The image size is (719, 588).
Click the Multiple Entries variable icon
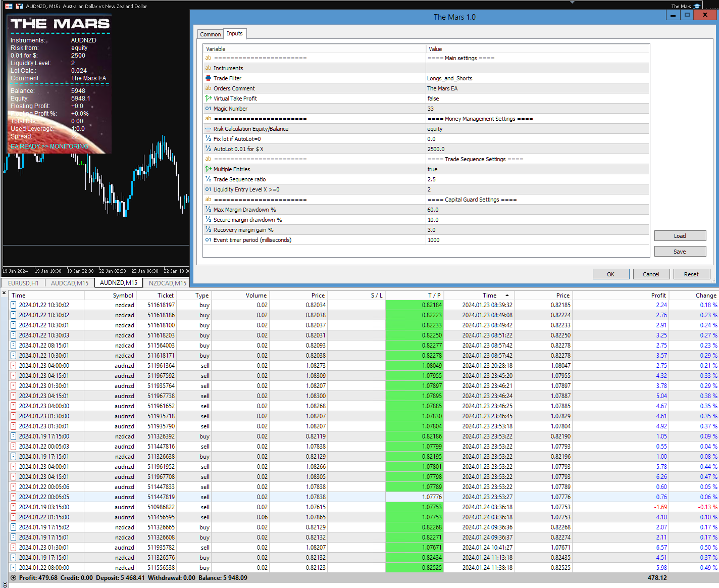(208, 169)
